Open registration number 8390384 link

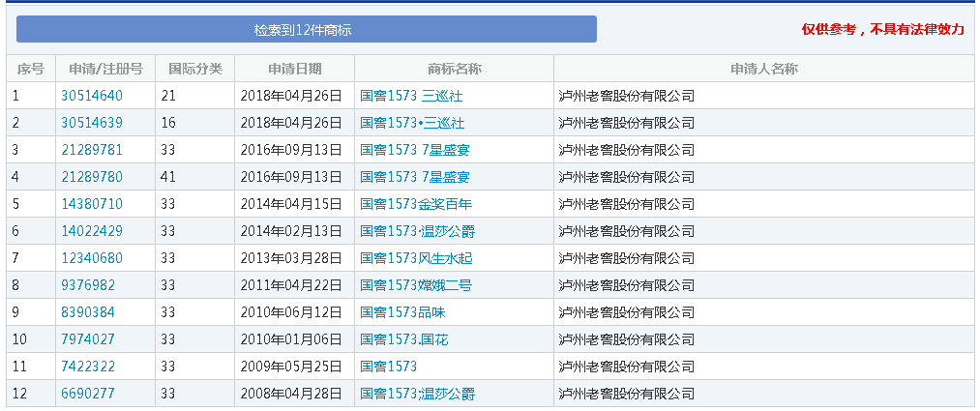[88, 312]
